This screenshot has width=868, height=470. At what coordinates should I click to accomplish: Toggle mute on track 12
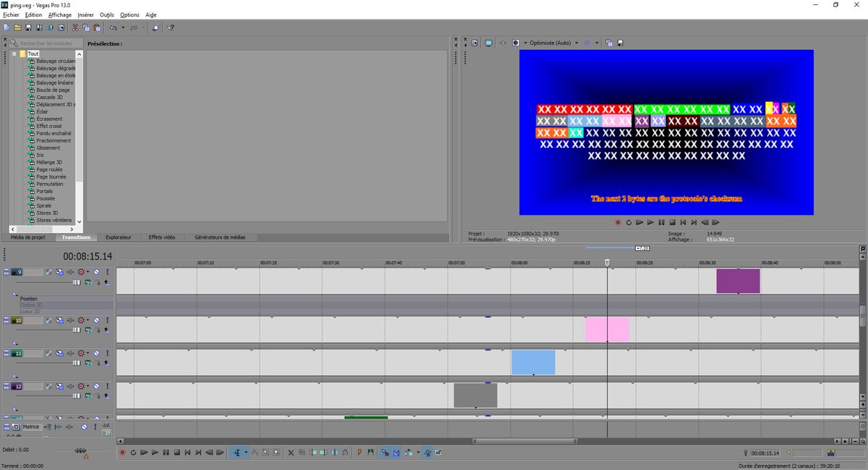[96, 387]
